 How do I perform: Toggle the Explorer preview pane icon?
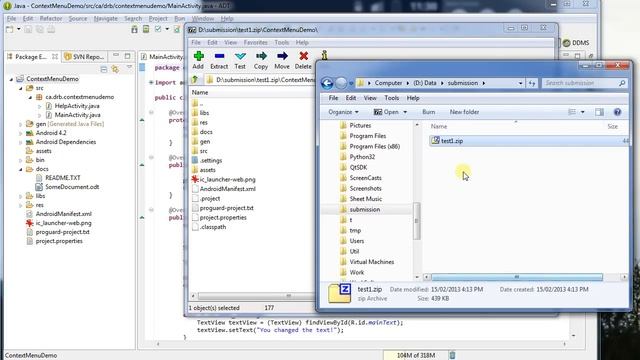tap(599, 112)
